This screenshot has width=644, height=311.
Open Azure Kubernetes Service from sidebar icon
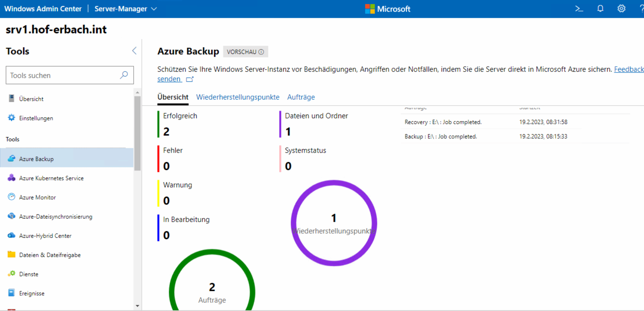pos(11,178)
